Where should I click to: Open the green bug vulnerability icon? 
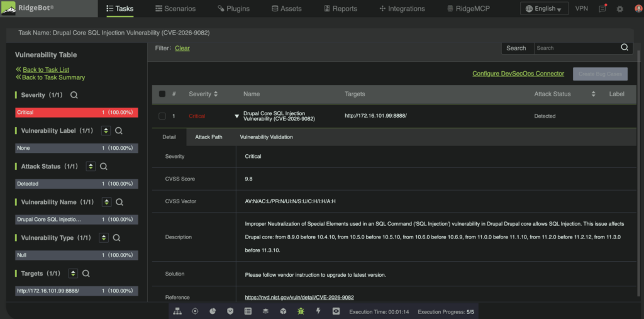pos(301,311)
